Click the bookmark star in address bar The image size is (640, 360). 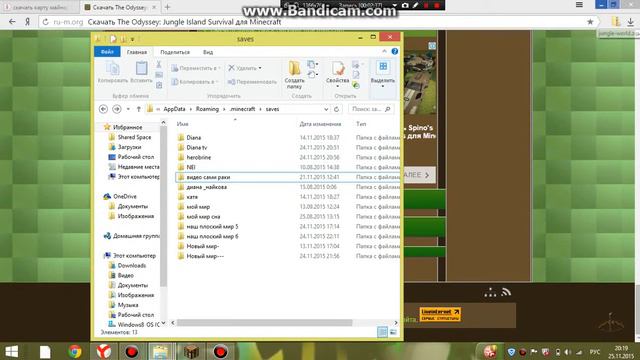(x=590, y=22)
